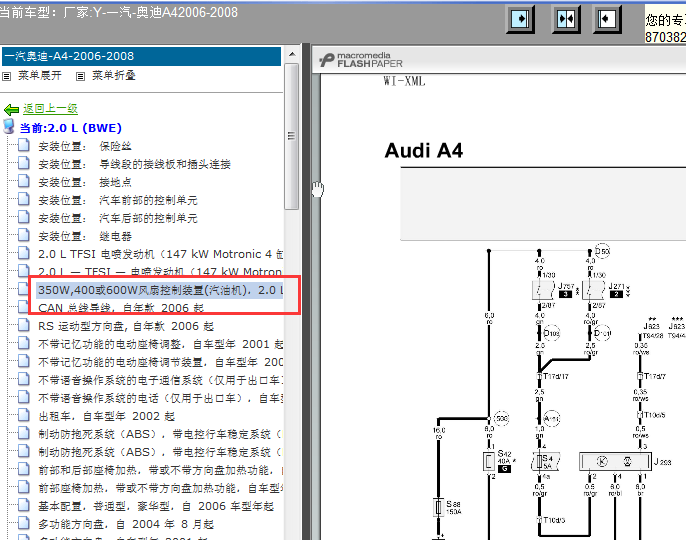Image resolution: width=686 pixels, height=540 pixels.
Task: Open 基本配置, 普通型, 豪华型 entry
Action: click(x=155, y=506)
